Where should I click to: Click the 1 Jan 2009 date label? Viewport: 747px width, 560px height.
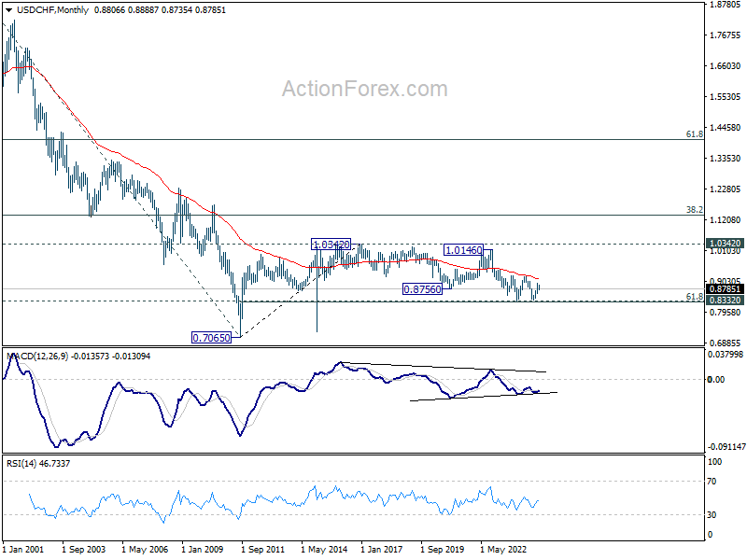(x=202, y=549)
